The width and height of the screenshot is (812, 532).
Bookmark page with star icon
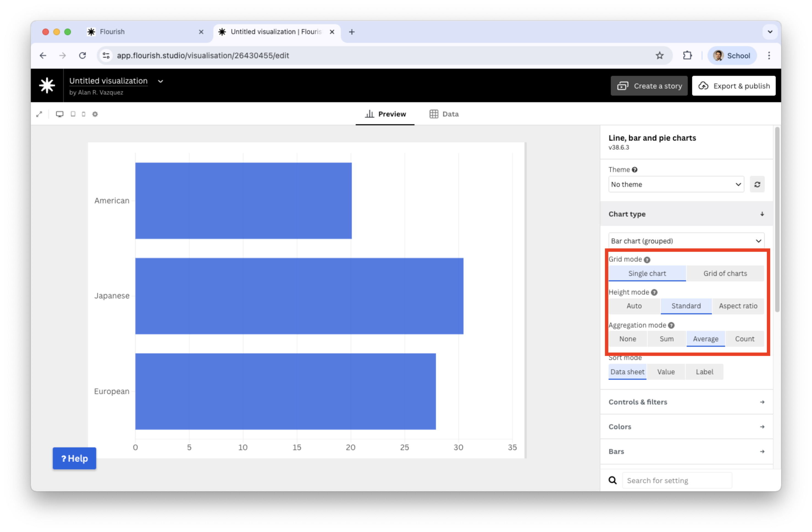point(659,56)
